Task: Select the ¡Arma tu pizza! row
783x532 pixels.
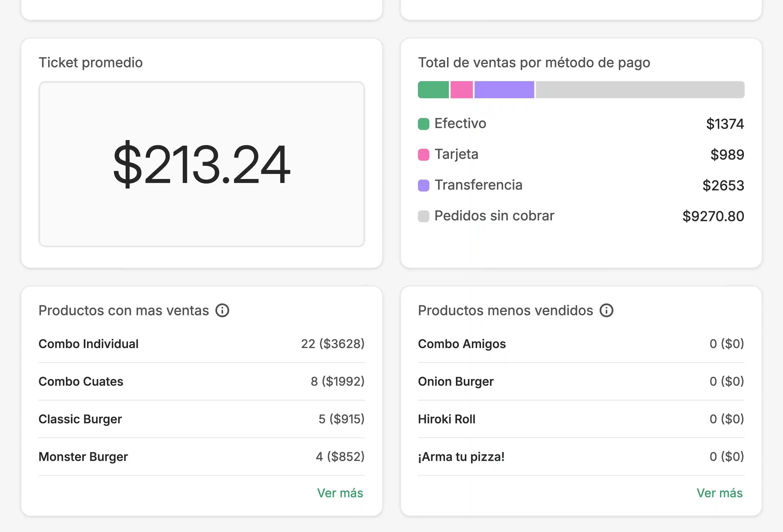Action: pyautogui.click(x=581, y=457)
